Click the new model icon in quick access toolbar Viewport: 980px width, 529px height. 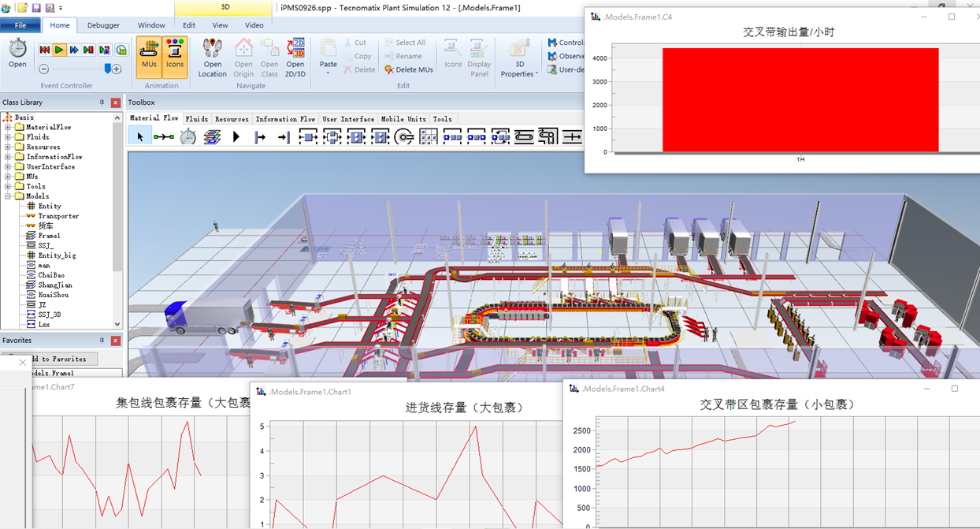(21, 7)
